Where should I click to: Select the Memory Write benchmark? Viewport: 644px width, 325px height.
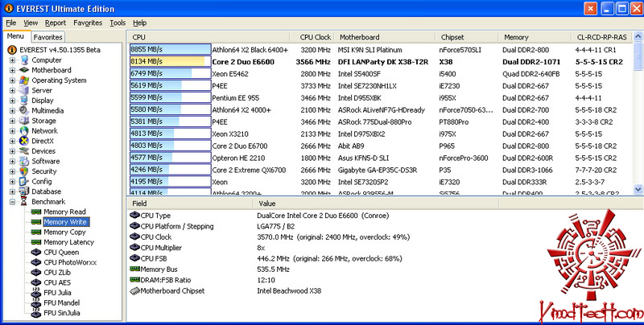point(65,222)
